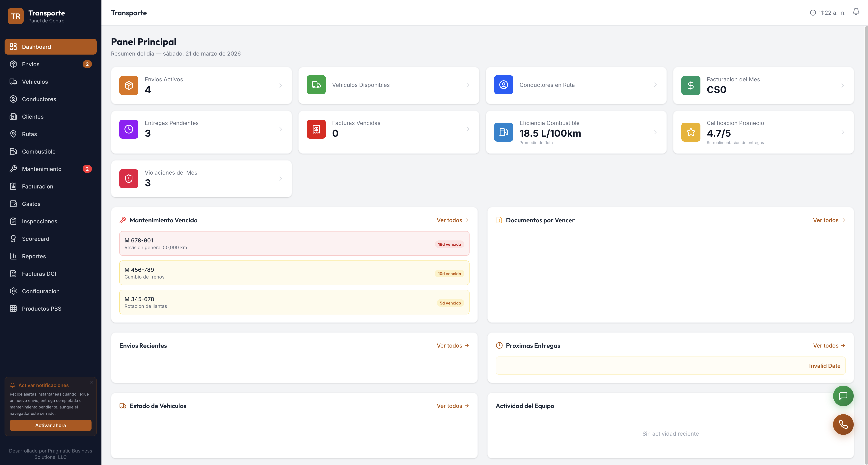The image size is (868, 465).
Task: Select the M 678-901 overdue maintenance row
Action: 294,243
